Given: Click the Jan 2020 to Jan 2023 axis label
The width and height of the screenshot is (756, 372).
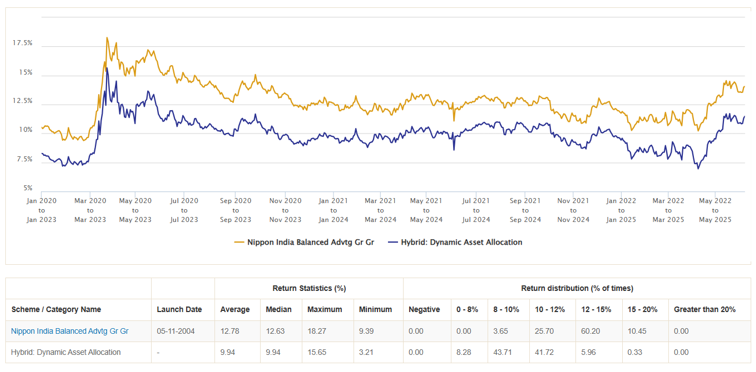Looking at the screenshot, I should [x=41, y=210].
